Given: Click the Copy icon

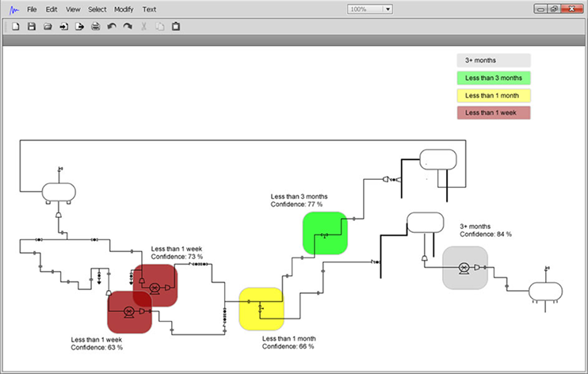Looking at the screenshot, I should pos(160,26).
